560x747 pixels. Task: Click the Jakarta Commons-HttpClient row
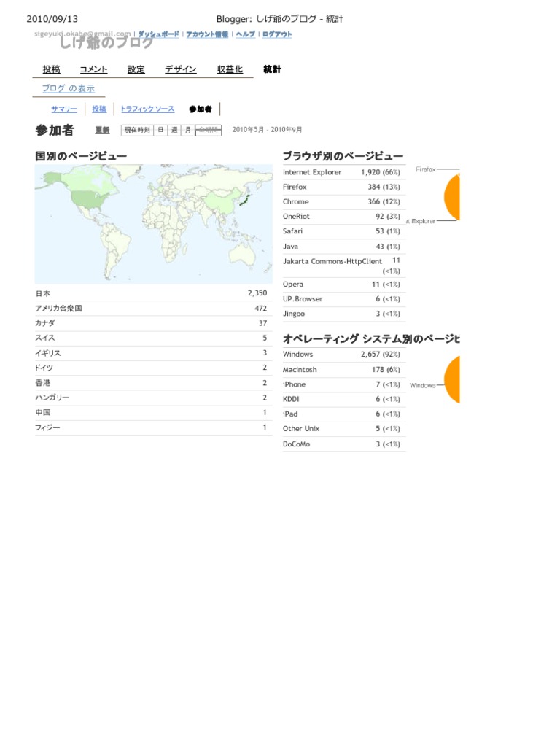pos(344,266)
